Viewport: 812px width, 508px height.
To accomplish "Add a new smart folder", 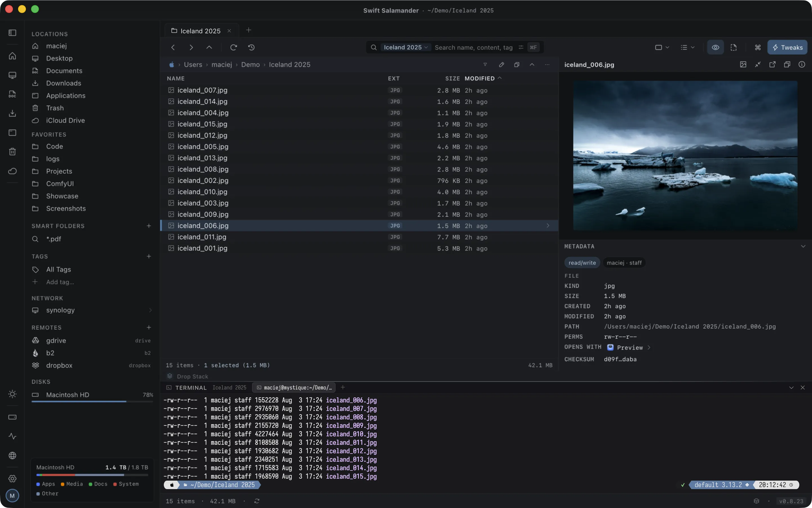I will [149, 226].
